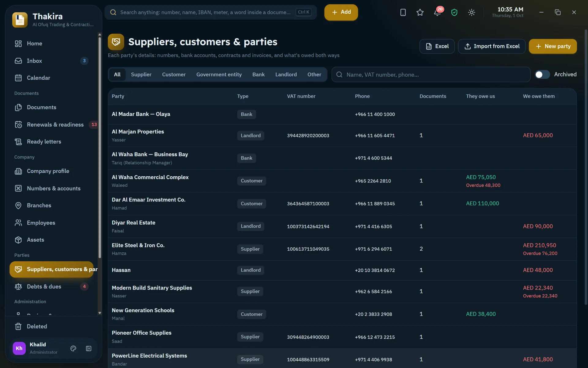This screenshot has height=368, width=588.
Task: Click They owe us column header
Action: point(480,96)
